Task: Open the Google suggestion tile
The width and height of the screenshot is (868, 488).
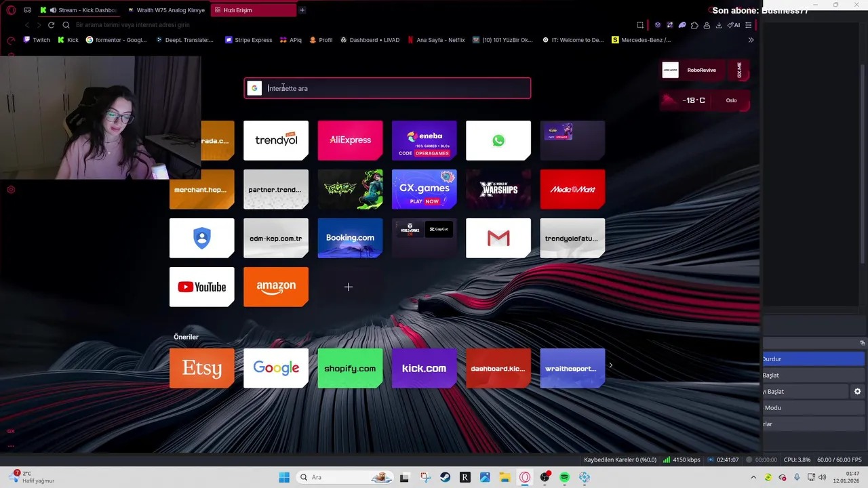Action: 276,368
